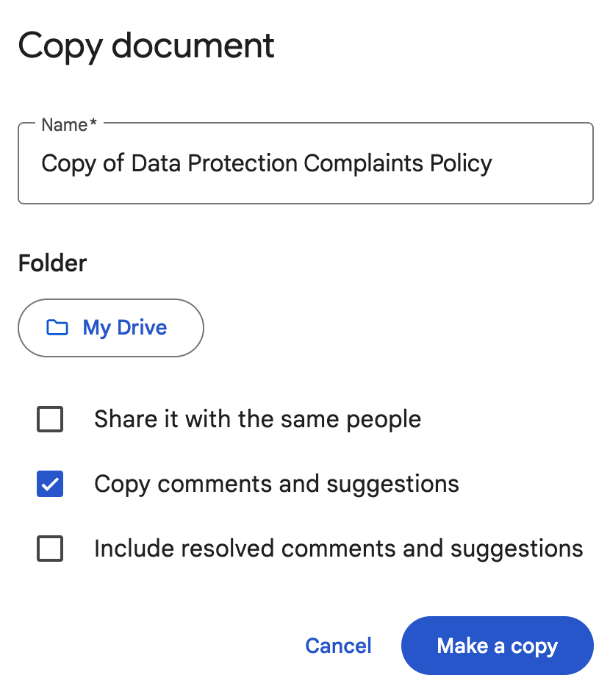Focus the Name input field
Image resolution: width=610 pixels, height=700 pixels.
[x=306, y=163]
